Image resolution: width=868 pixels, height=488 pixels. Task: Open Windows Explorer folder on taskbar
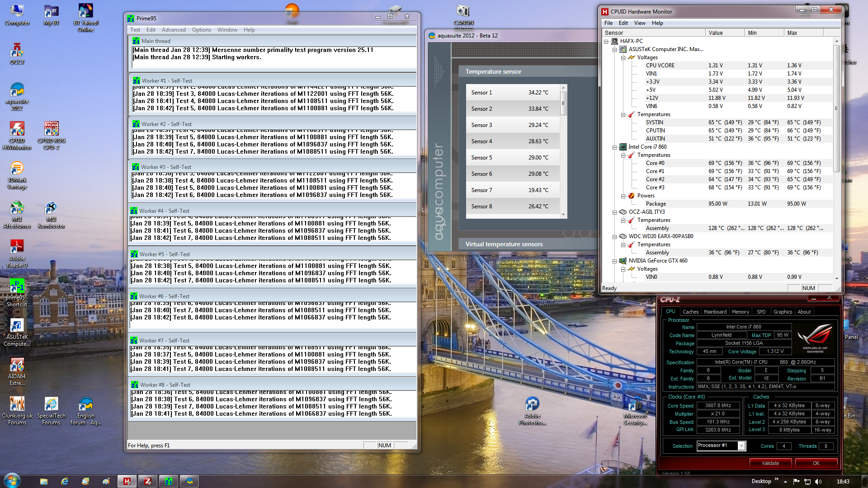[x=44, y=481]
